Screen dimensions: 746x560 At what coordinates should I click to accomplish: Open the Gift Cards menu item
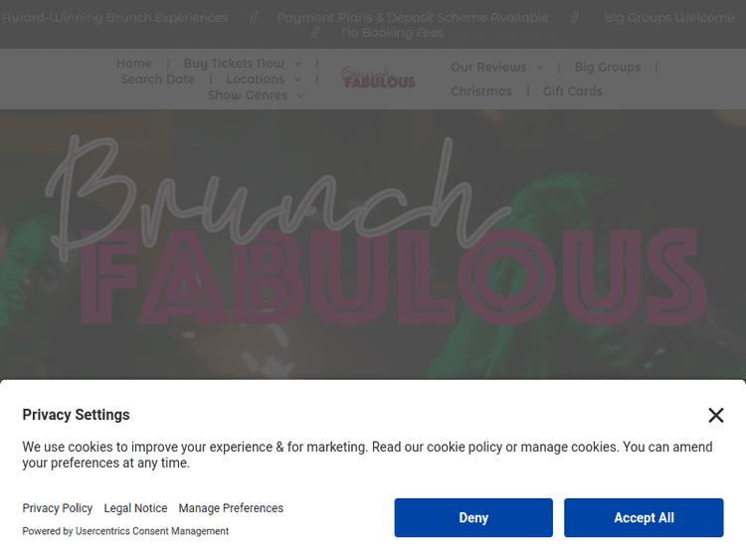(573, 92)
